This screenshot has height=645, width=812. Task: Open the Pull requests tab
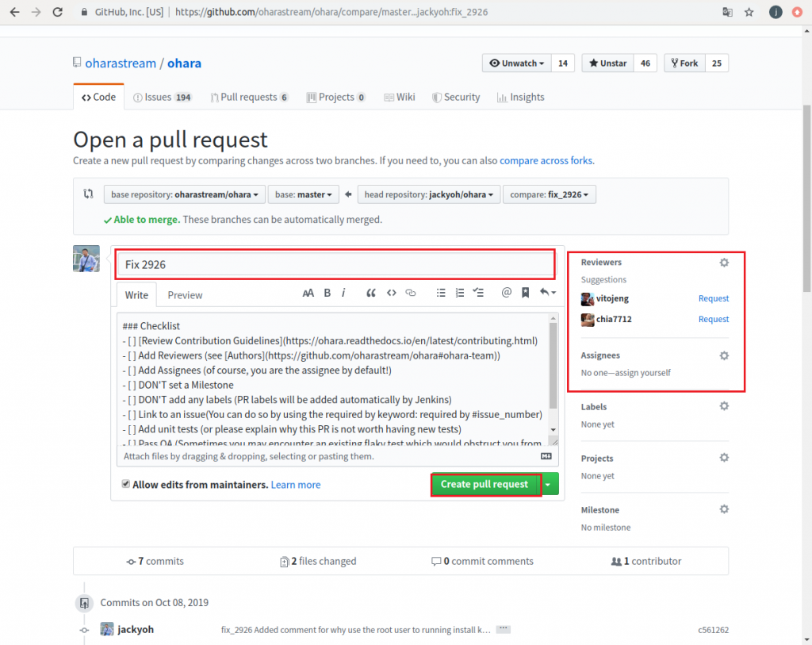point(249,97)
